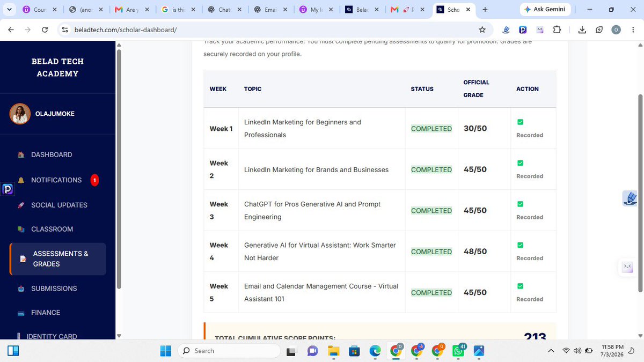
Task: Open Microsoft Store from the taskbar
Action: pyautogui.click(x=354, y=351)
